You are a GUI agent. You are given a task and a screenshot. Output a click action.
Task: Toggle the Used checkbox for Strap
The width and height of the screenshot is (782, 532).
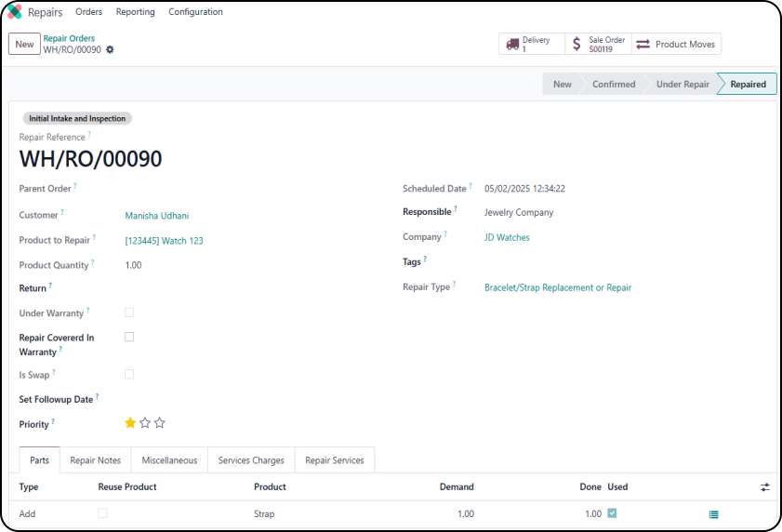tap(612, 513)
